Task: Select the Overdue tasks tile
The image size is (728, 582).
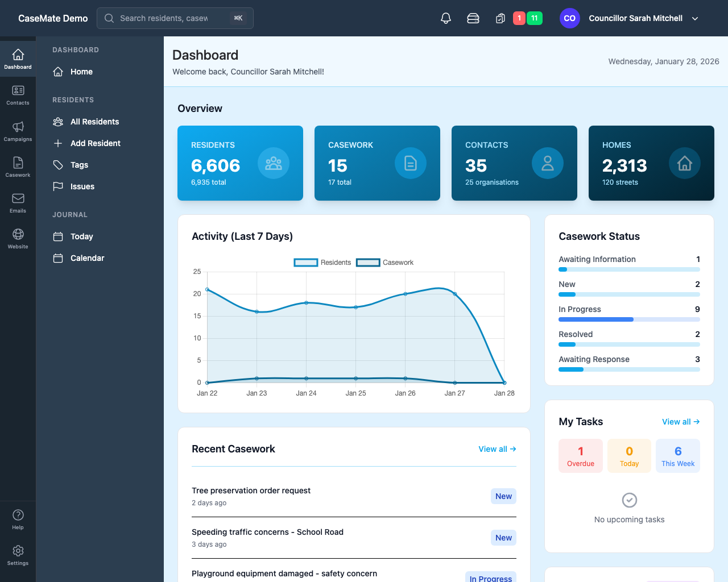Action: click(581, 456)
